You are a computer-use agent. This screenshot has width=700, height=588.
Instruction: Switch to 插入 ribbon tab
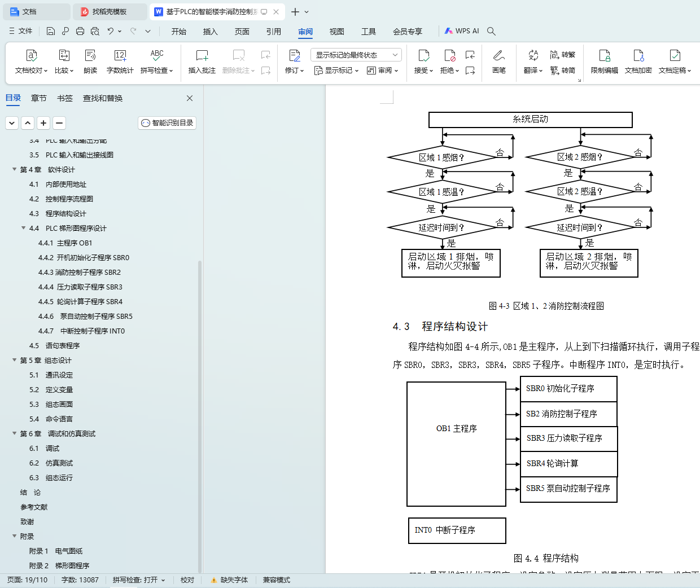point(211,32)
